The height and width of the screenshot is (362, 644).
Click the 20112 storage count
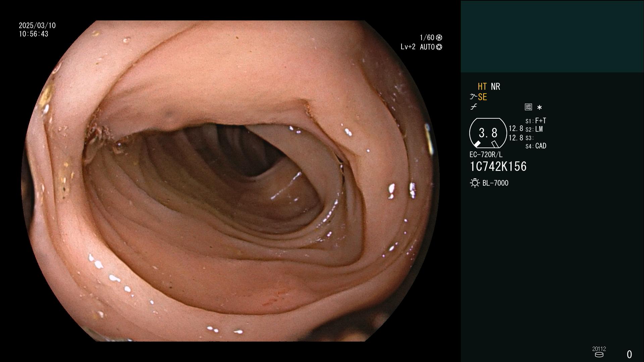point(599,349)
